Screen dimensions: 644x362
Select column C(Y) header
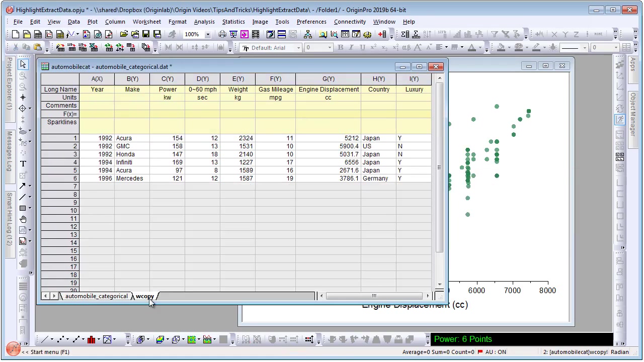click(167, 79)
